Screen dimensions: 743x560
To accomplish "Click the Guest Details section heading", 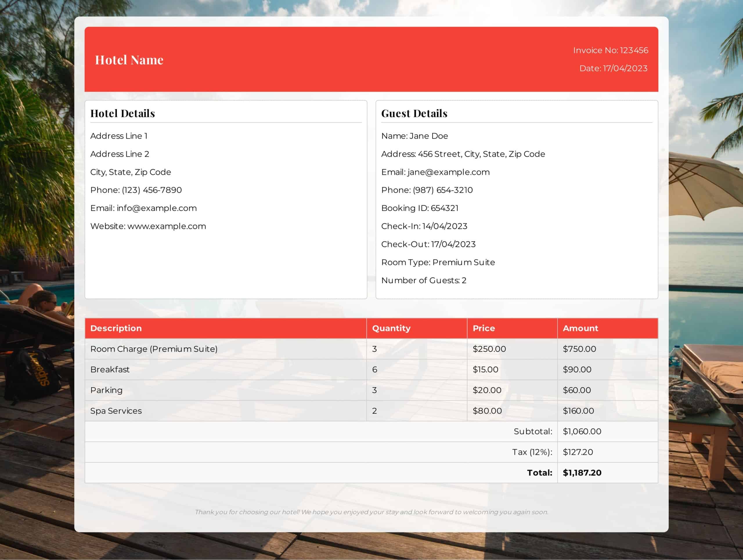I will (414, 113).
